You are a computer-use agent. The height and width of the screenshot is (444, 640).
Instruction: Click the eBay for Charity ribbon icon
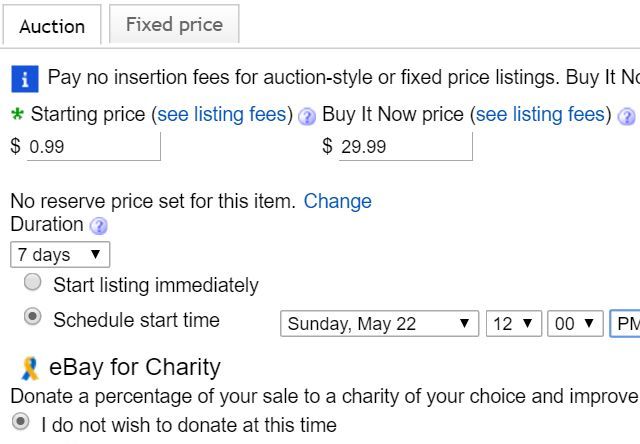coord(30,368)
